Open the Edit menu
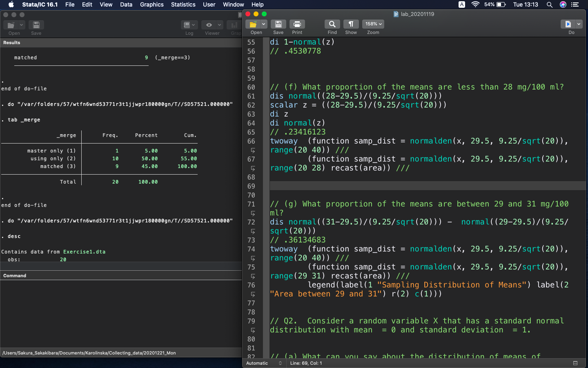588x368 pixels. tap(87, 4)
